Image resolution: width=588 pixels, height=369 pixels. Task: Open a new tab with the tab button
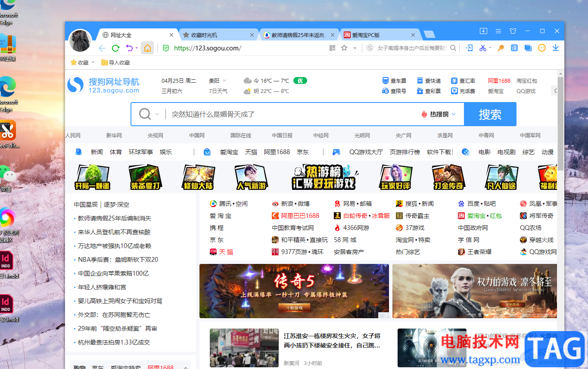(429, 34)
